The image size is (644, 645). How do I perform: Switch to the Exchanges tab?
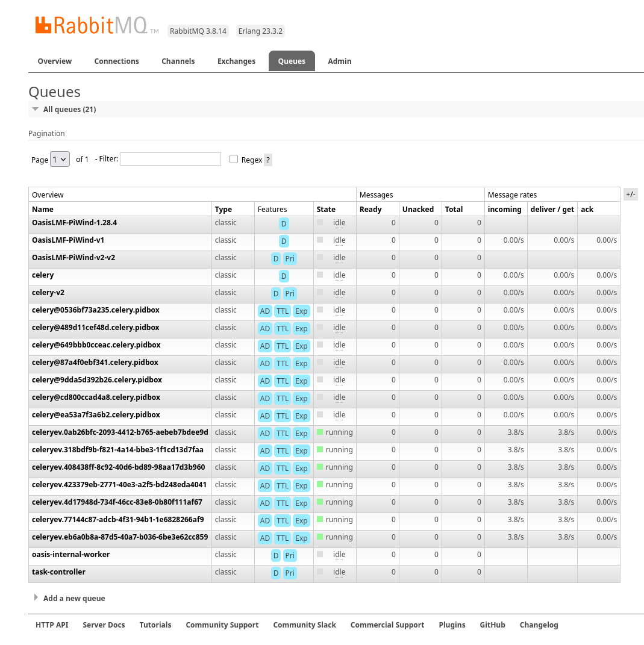236,61
